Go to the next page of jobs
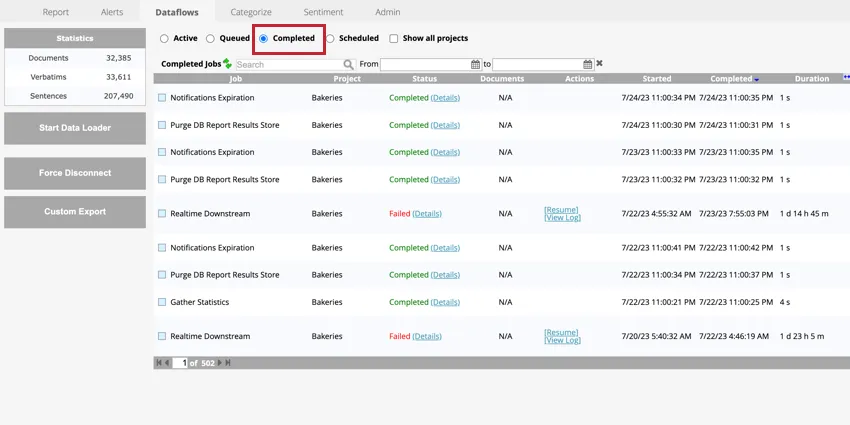This screenshot has height=425, width=850. [221, 363]
